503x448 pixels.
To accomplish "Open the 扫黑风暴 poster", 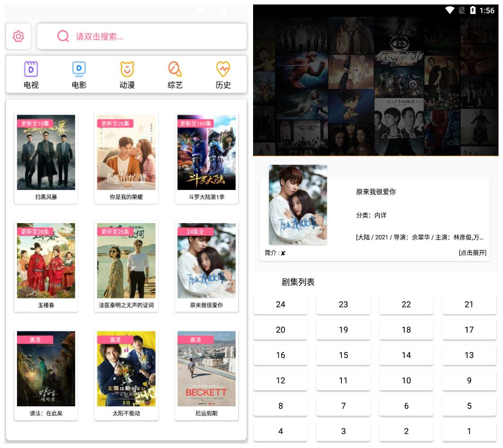I will click(x=46, y=153).
